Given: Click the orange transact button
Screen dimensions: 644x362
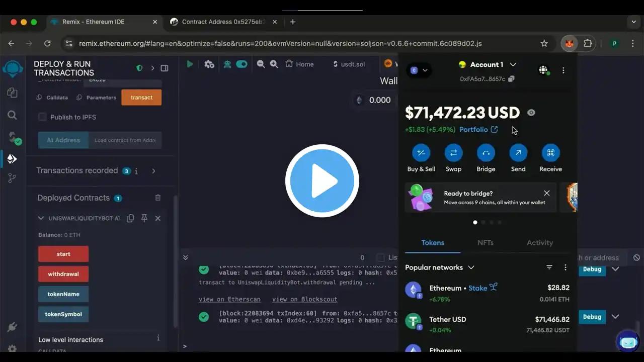Looking at the screenshot, I should click(141, 98).
